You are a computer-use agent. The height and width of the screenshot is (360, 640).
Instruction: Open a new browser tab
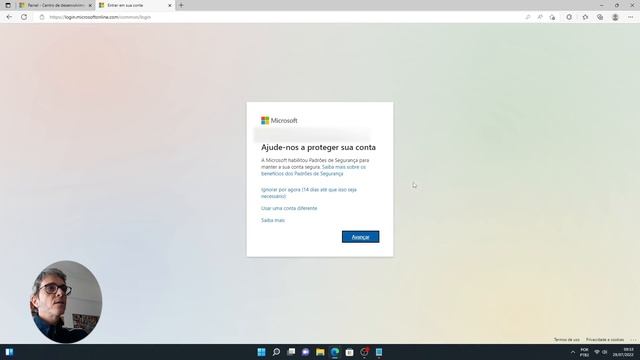coord(181,5)
